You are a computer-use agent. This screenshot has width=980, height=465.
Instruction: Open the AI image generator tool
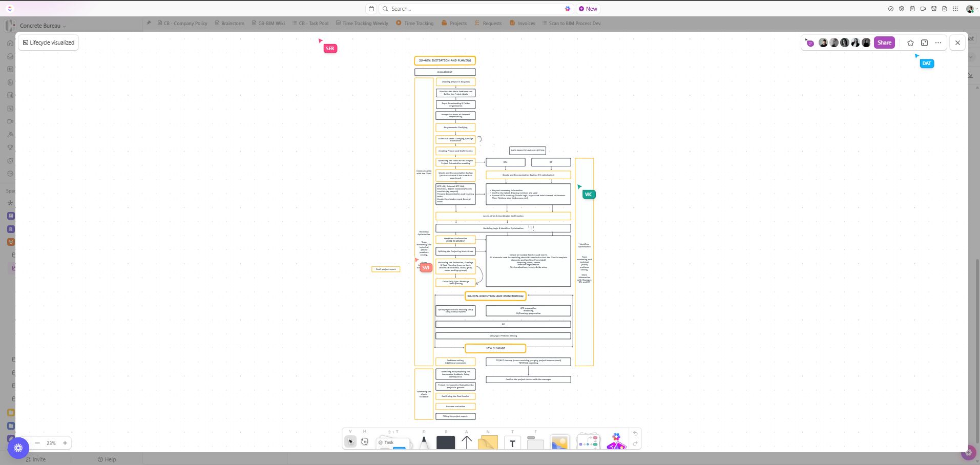point(616,442)
